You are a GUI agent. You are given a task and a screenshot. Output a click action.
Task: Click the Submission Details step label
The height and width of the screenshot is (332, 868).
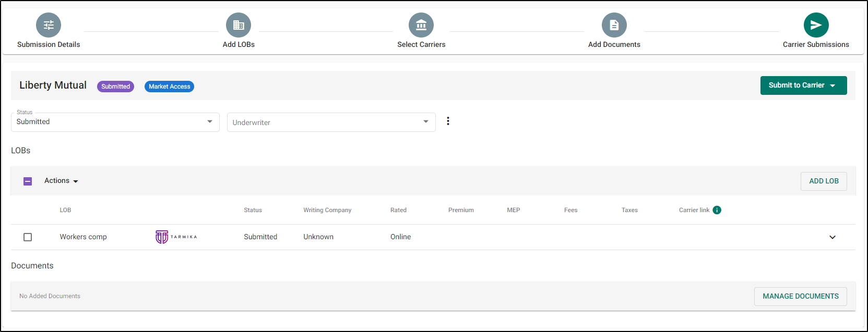[49, 45]
